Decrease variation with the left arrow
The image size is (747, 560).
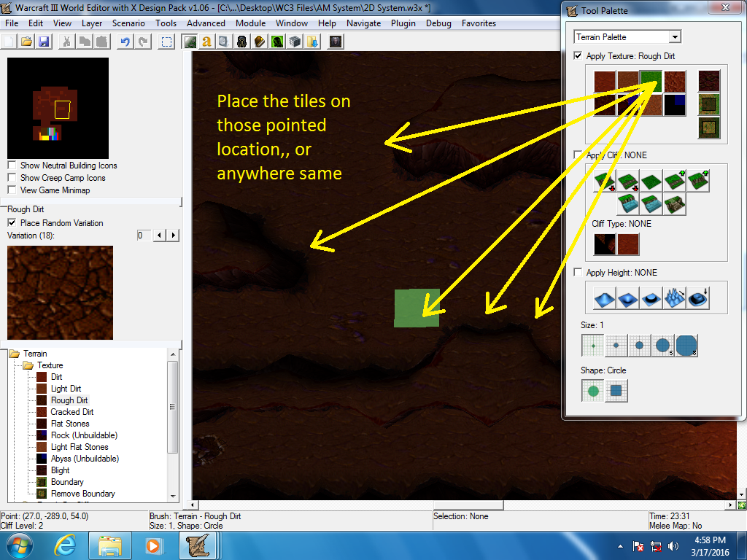[159, 236]
